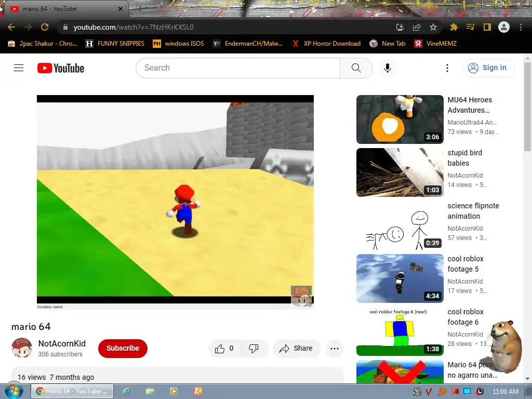The image size is (532, 399).
Task: Open YouTube settings three-dot menu
Action: pos(447,68)
